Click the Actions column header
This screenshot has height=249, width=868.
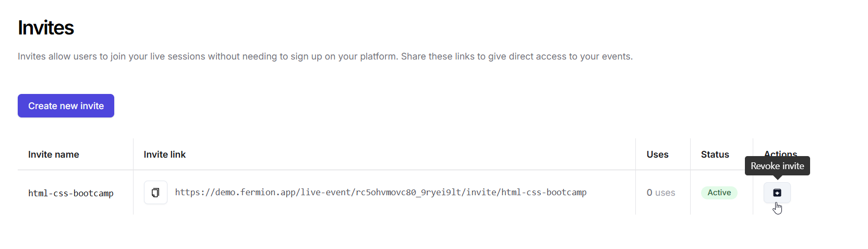(780, 153)
